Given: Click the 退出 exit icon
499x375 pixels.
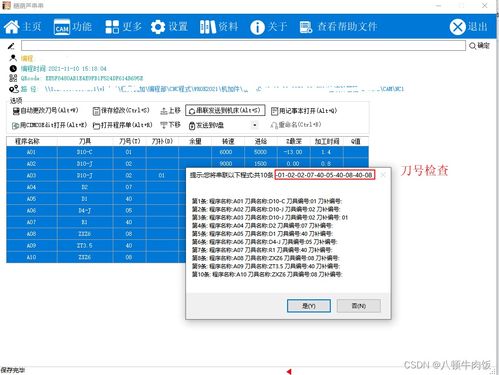Looking at the screenshot, I should 457,27.
